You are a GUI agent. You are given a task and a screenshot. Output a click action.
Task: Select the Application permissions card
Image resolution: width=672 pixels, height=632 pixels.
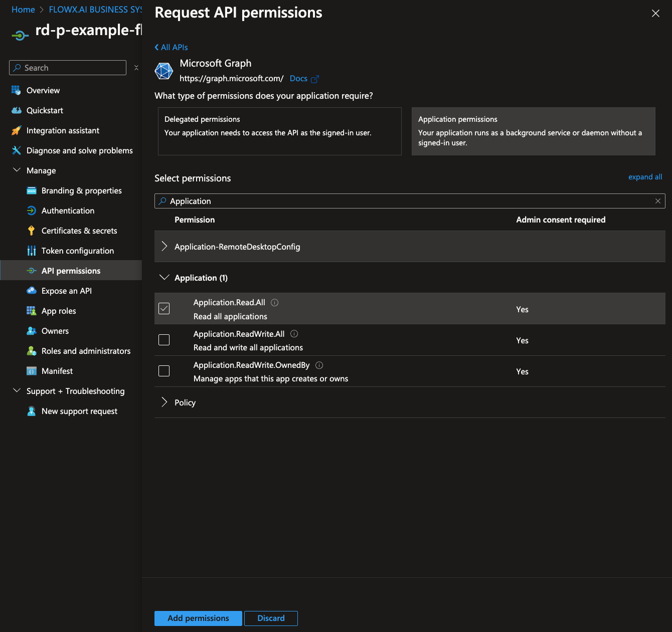click(x=534, y=131)
